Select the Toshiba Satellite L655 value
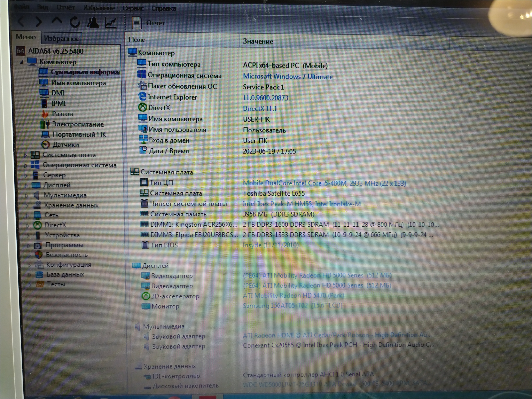This screenshot has width=532, height=399. point(274,193)
